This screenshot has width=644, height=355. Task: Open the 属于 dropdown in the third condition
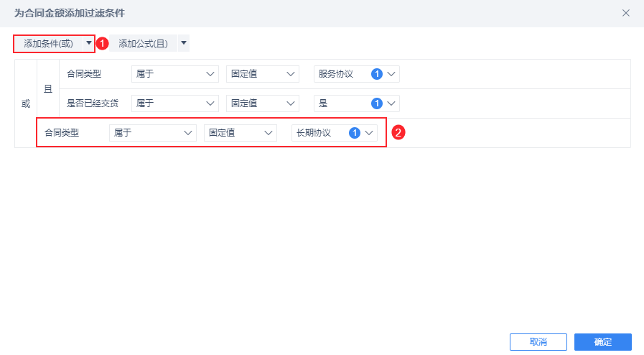pyautogui.click(x=153, y=133)
